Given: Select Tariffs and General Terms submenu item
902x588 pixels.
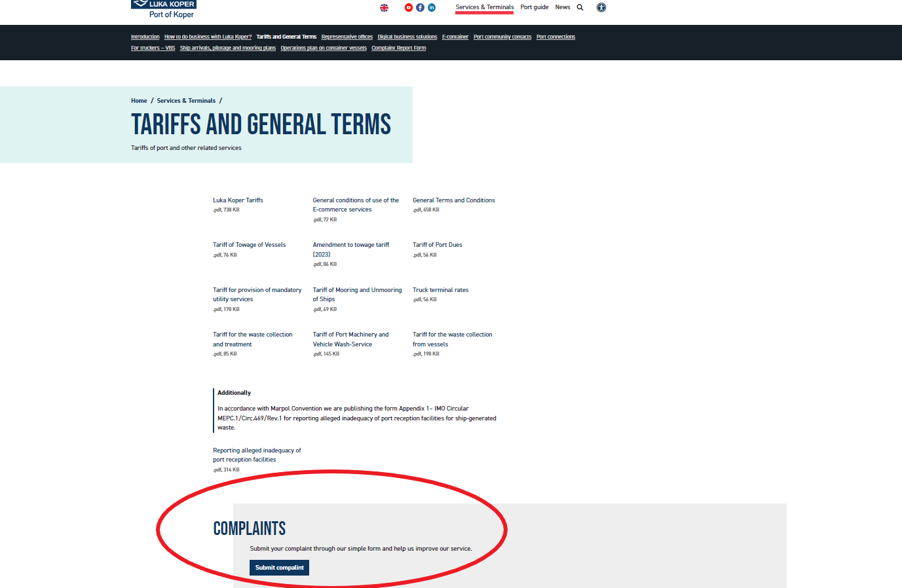Looking at the screenshot, I should 286,37.
